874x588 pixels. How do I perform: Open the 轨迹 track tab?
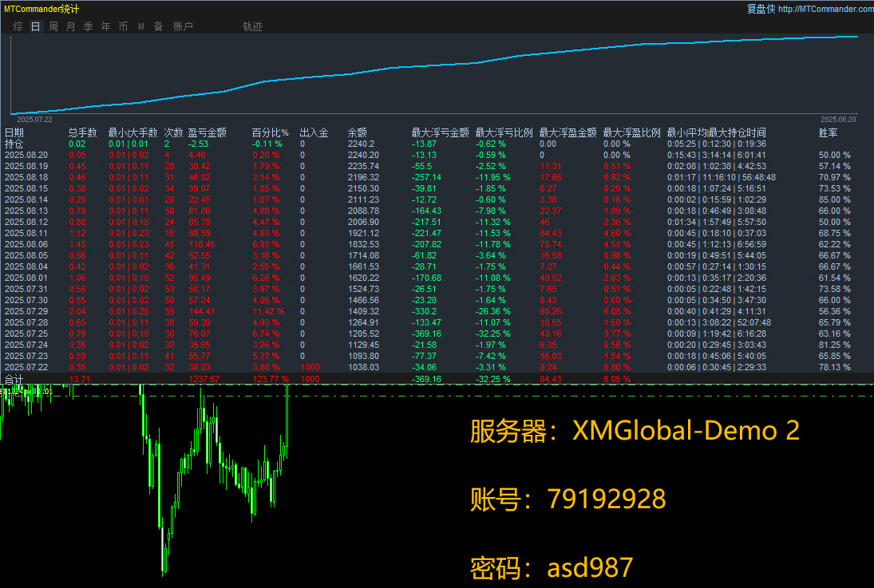coord(252,26)
